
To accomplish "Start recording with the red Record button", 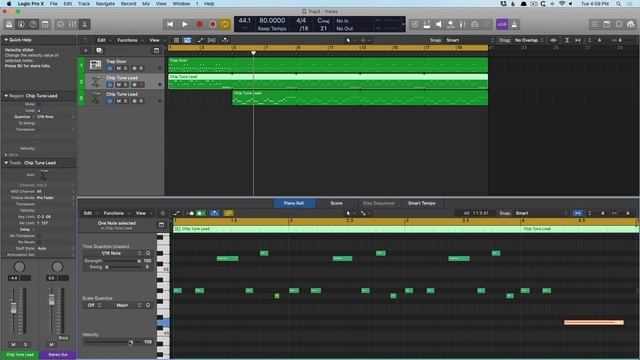I will [x=199, y=24].
